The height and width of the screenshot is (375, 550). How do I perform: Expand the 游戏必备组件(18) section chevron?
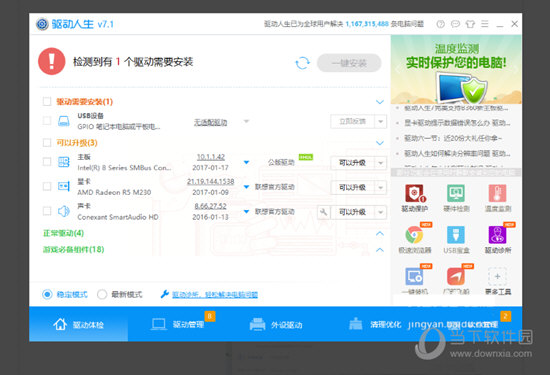pyautogui.click(x=380, y=250)
